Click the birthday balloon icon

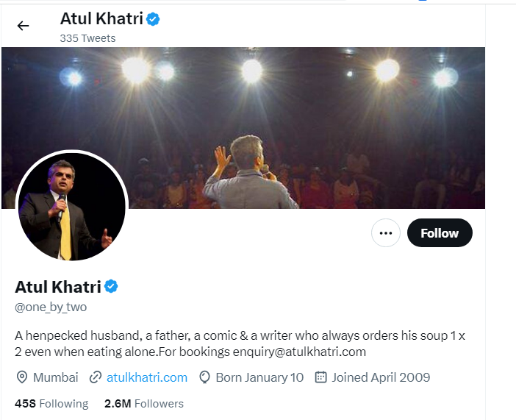tap(204, 377)
